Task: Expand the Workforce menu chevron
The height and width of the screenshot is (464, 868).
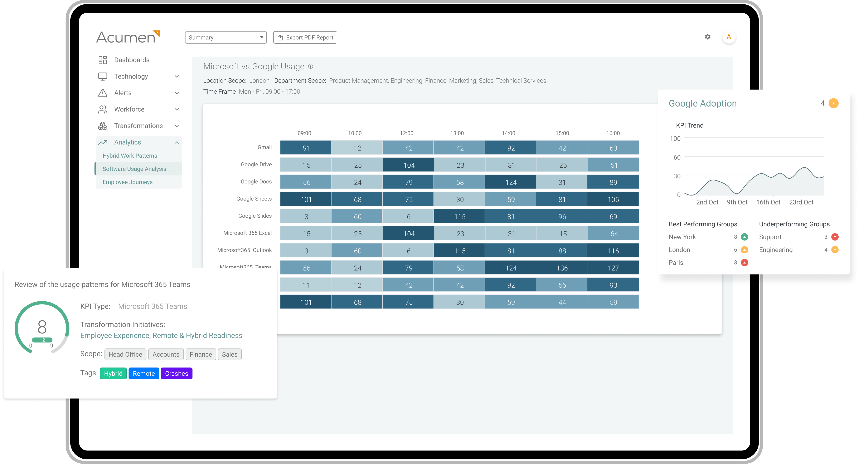Action: (177, 109)
